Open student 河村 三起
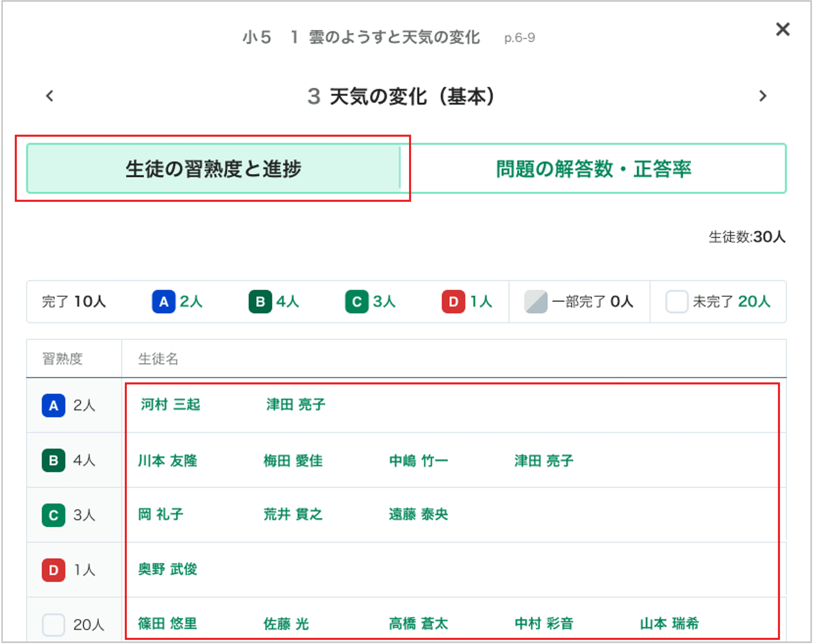The image size is (813, 644). click(170, 405)
